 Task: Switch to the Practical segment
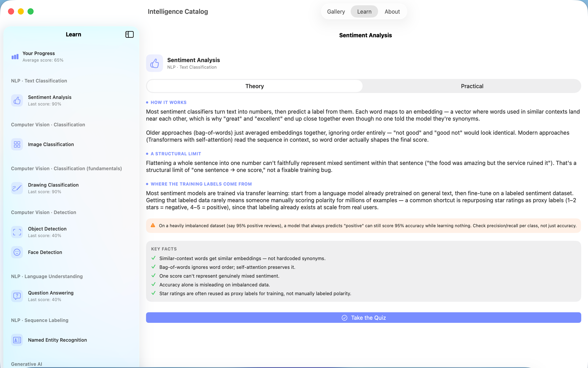pos(472,86)
